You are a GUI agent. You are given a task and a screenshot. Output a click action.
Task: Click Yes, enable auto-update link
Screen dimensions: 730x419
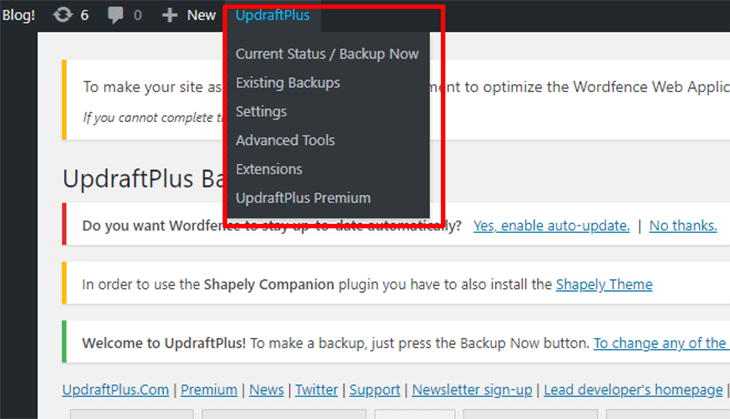[x=551, y=226]
